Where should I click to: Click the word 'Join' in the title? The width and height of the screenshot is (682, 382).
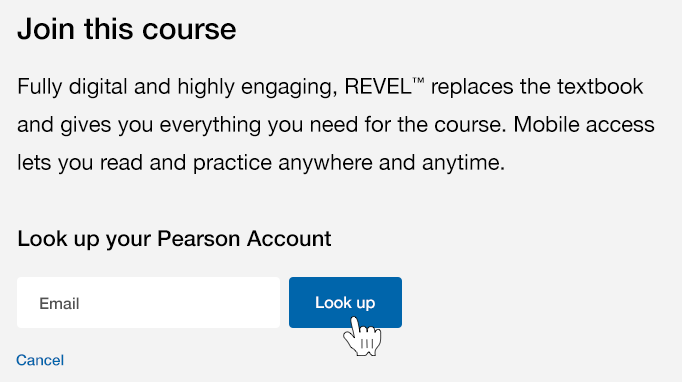[x=46, y=29]
